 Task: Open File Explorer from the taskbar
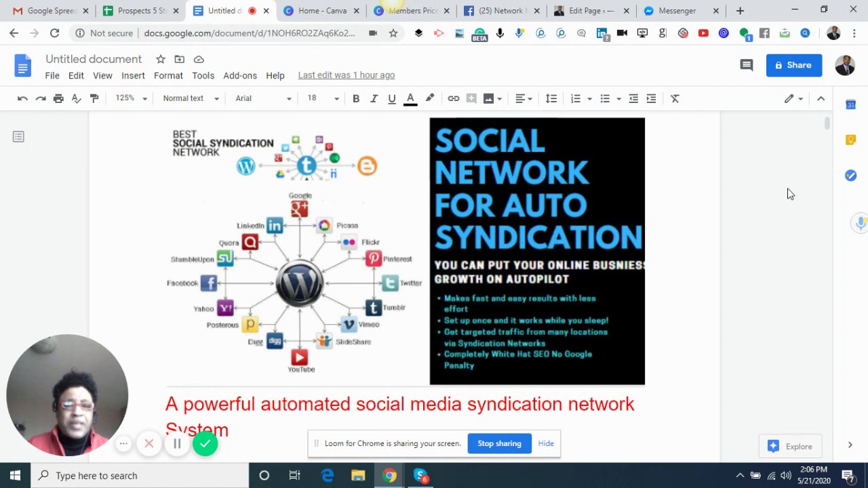point(358,476)
